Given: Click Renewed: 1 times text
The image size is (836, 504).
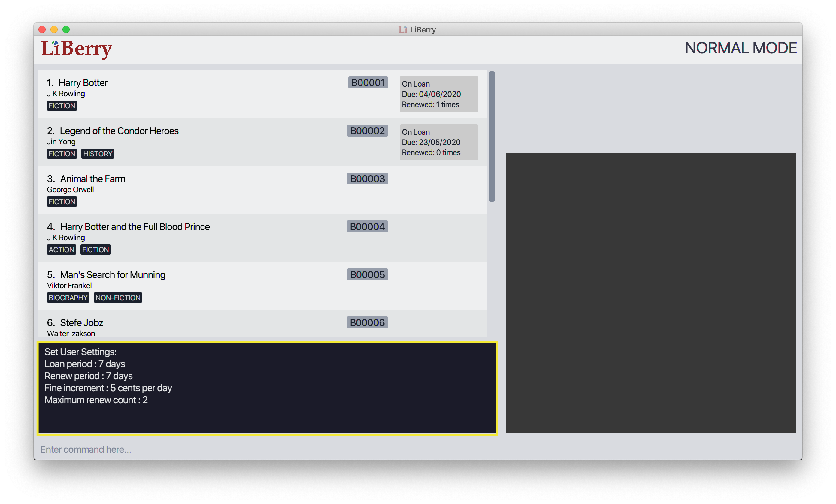Looking at the screenshot, I should click(x=430, y=104).
